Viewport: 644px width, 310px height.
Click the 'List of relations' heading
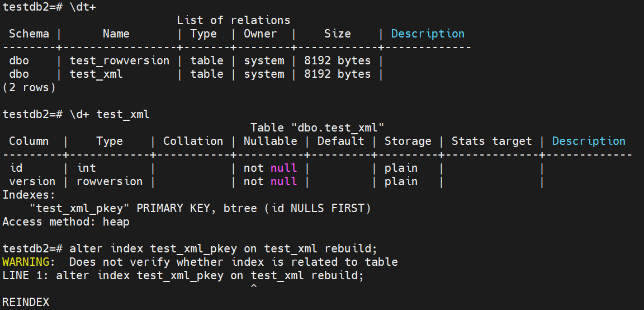click(233, 21)
